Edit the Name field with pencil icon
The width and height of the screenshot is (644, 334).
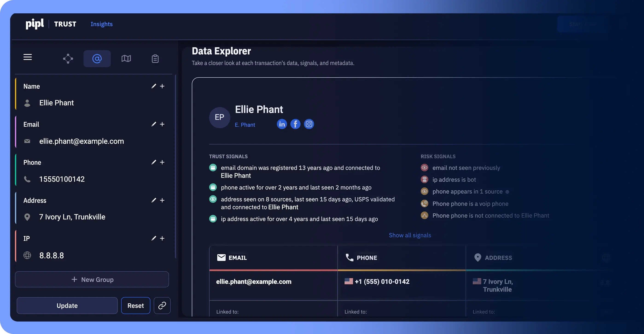tap(154, 86)
